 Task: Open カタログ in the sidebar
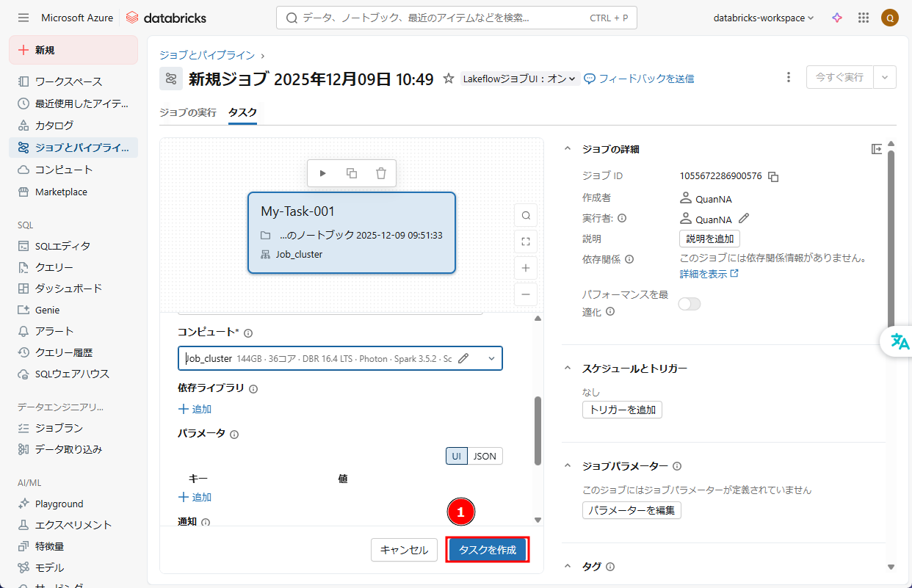point(54,126)
